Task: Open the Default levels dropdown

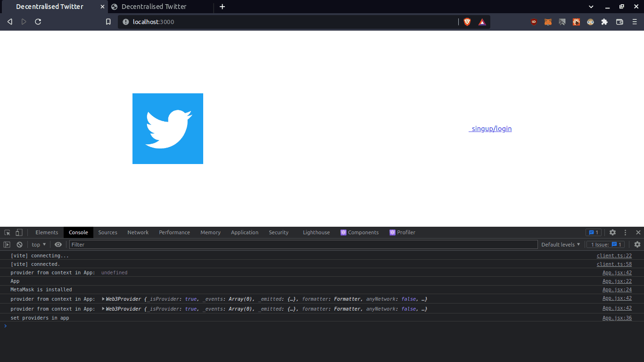Action: [x=561, y=245]
